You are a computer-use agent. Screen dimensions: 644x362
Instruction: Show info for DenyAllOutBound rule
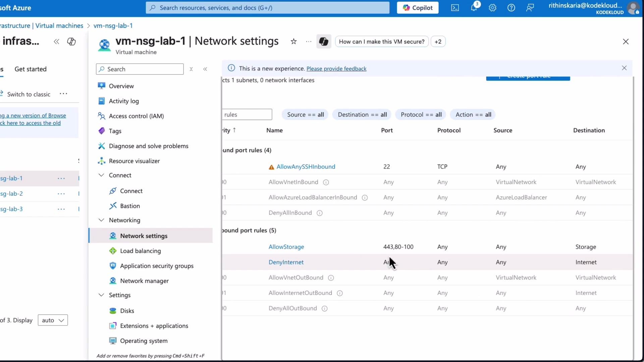(324, 309)
